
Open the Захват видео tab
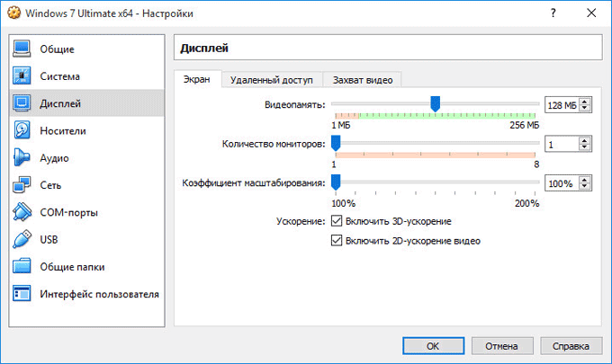click(x=363, y=80)
